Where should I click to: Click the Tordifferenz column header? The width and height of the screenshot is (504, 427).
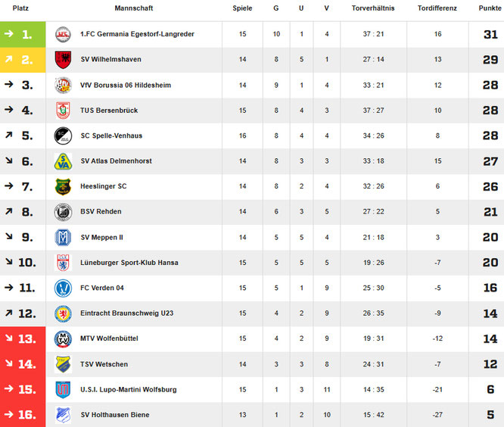437,8
